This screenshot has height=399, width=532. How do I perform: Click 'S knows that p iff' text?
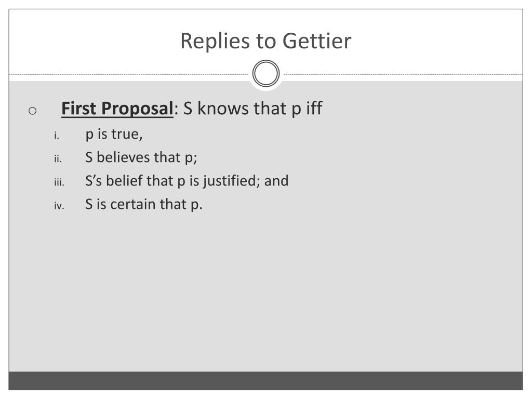(253, 109)
